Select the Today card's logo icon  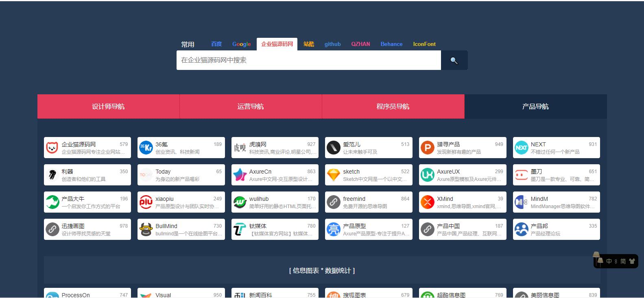tap(146, 175)
